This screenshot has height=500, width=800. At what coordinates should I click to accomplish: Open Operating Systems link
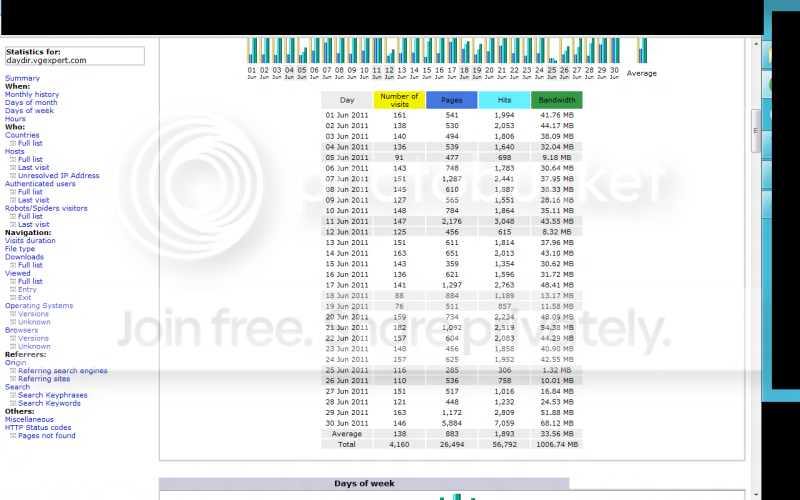point(39,306)
